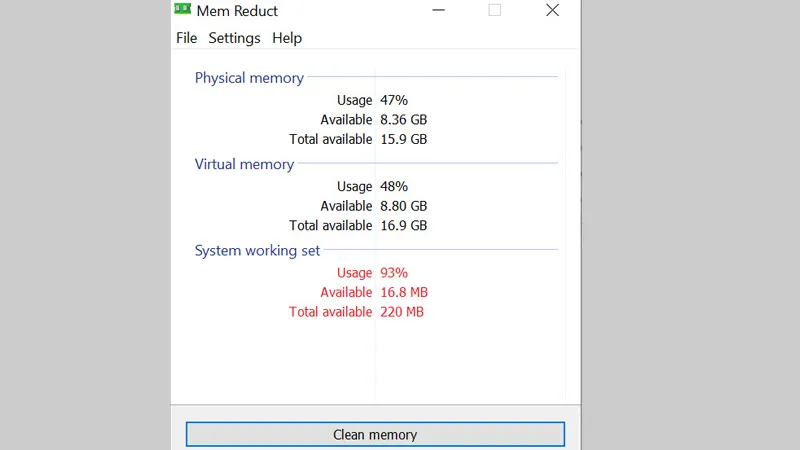This screenshot has height=450, width=800.
Task: Open the Settings menu
Action: [234, 38]
